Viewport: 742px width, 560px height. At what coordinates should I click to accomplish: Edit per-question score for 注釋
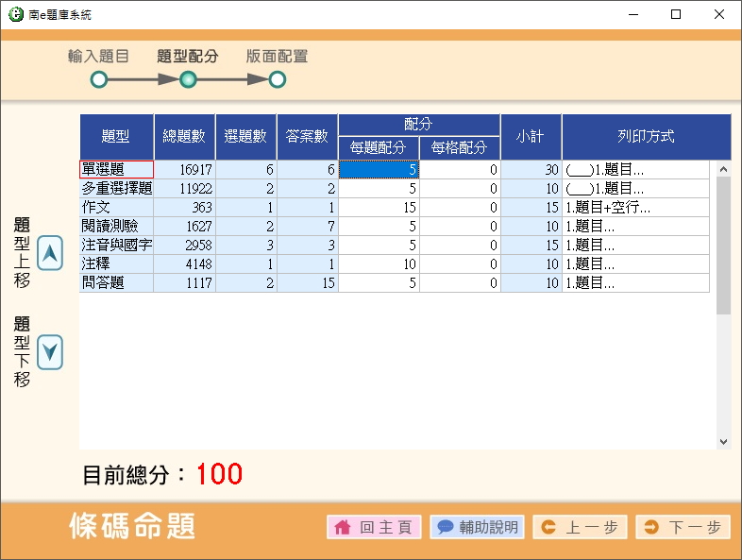click(x=379, y=264)
